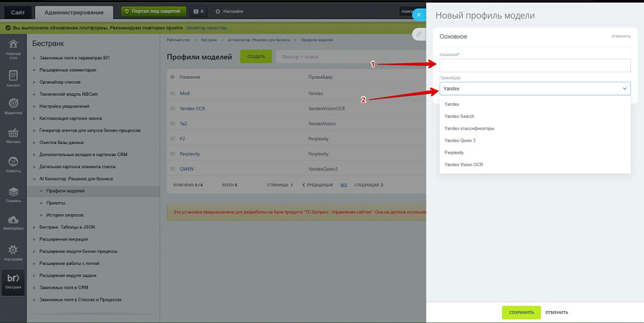Click the Создать button
Image resolution: width=644 pixels, height=323 pixels.
(256, 57)
